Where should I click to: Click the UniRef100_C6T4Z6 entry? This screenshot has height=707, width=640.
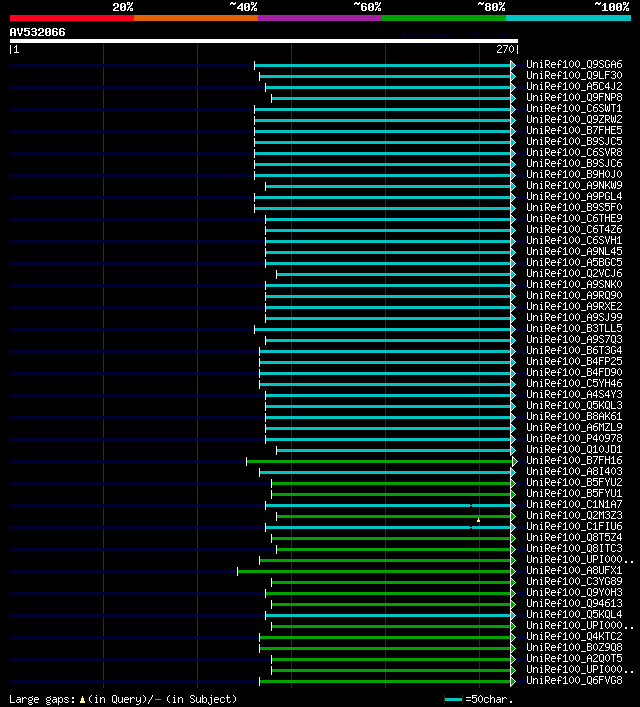coord(574,230)
